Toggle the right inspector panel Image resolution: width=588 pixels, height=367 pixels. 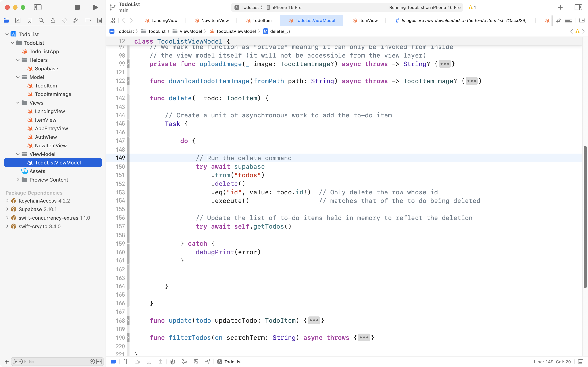coord(578,7)
